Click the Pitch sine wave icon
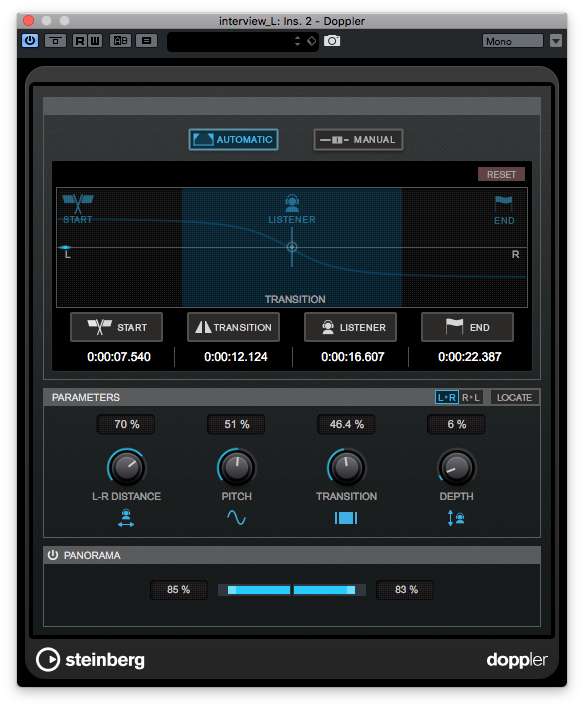The height and width of the screenshot is (708, 584). tap(236, 517)
